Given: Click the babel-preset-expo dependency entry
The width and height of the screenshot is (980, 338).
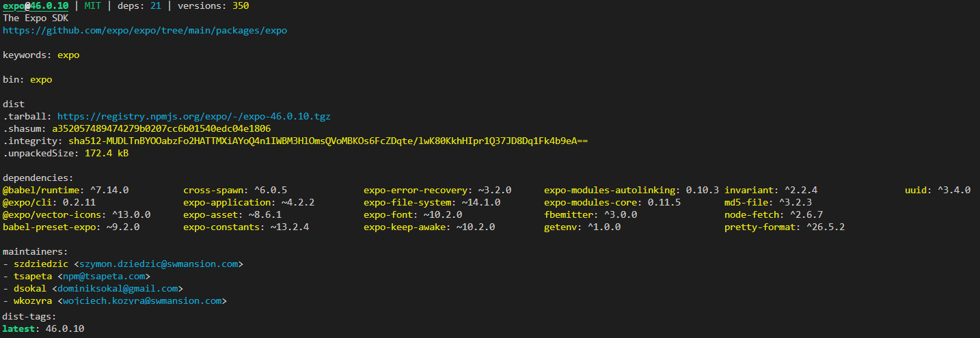Looking at the screenshot, I should coord(71,227).
